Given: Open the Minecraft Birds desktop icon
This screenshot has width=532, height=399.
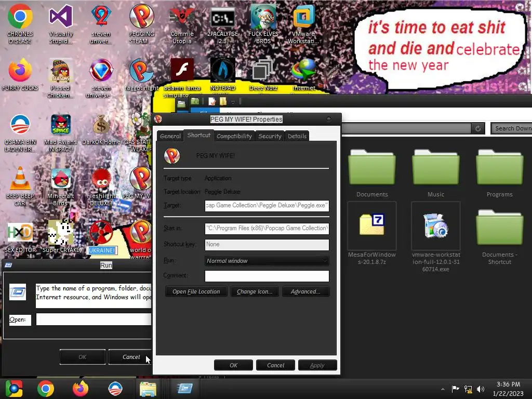Looking at the screenshot, I should [60, 186].
